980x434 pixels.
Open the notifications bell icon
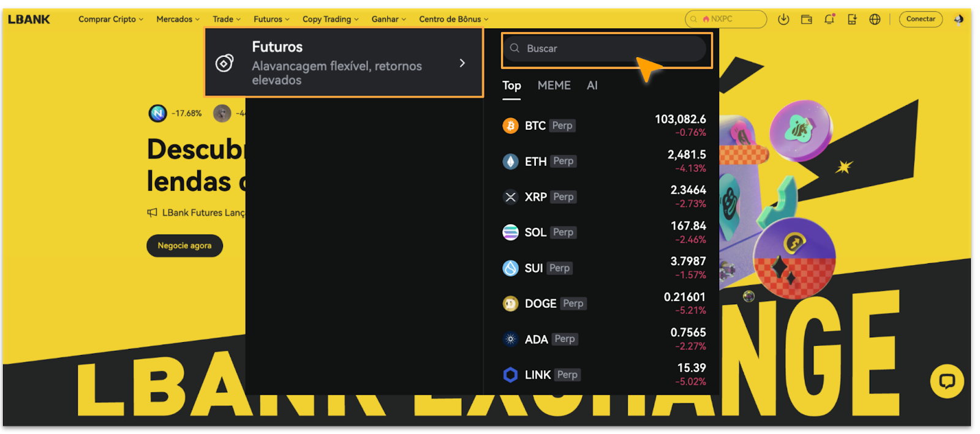coord(829,19)
